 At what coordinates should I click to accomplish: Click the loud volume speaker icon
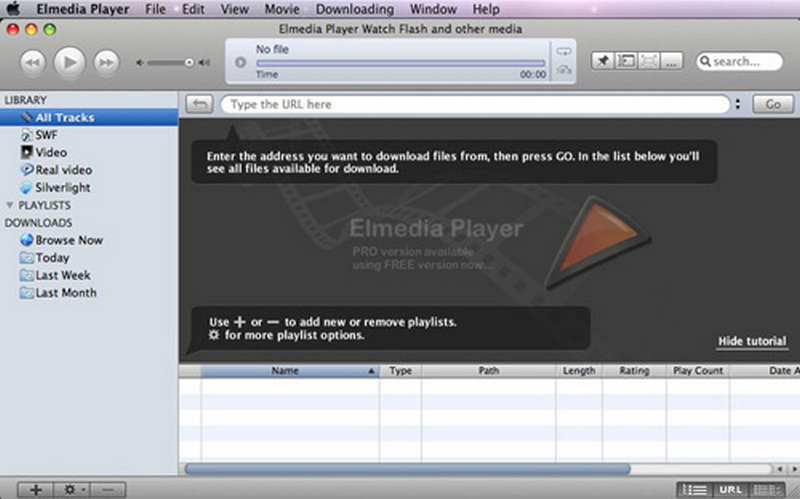pos(205,63)
